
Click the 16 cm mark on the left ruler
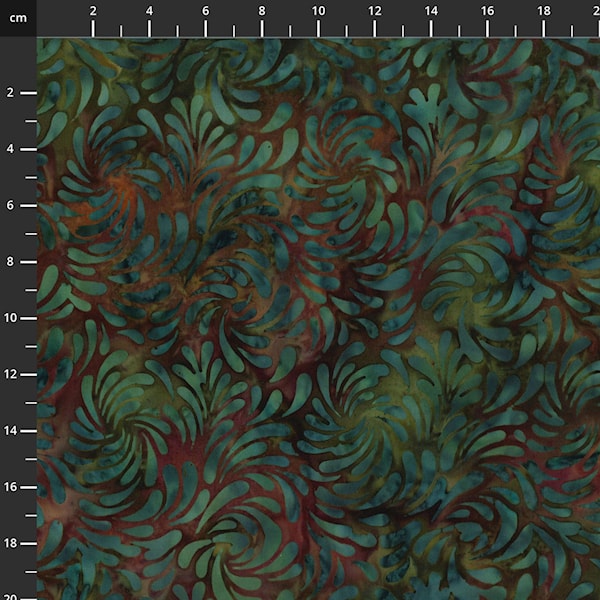[11, 486]
